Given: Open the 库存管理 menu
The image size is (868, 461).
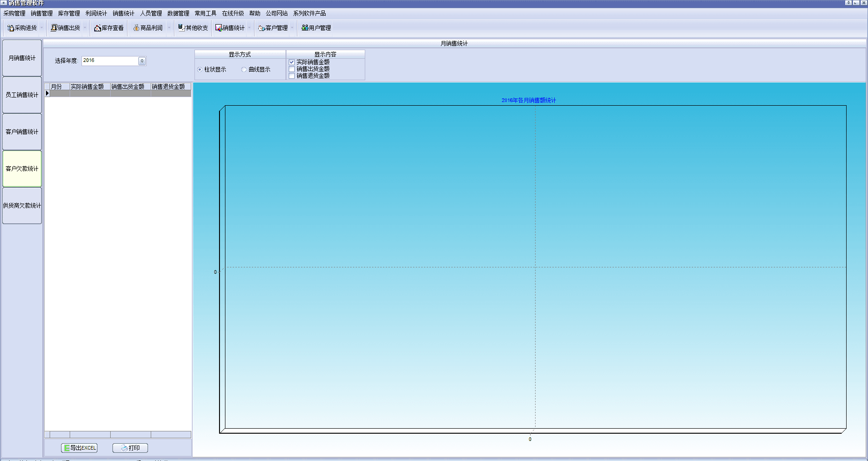Looking at the screenshot, I should pos(69,14).
